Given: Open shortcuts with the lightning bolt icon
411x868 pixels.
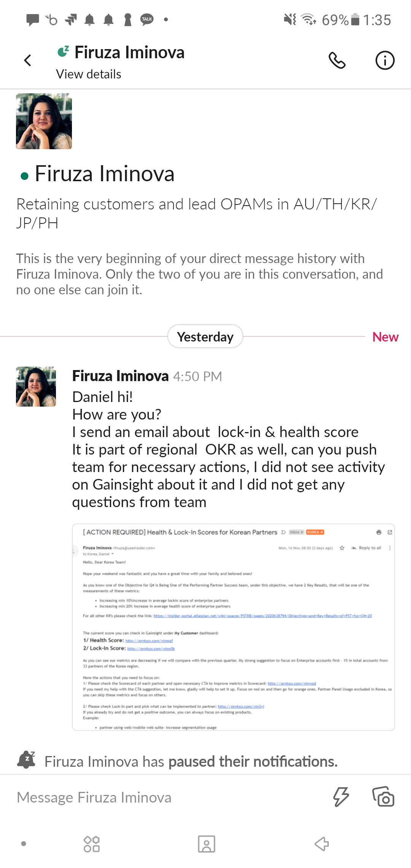Looking at the screenshot, I should 341,797.
